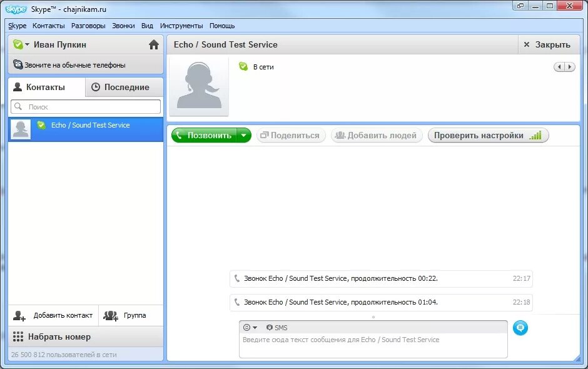Click the SMS option in message box
The image size is (588, 369).
(x=276, y=327)
